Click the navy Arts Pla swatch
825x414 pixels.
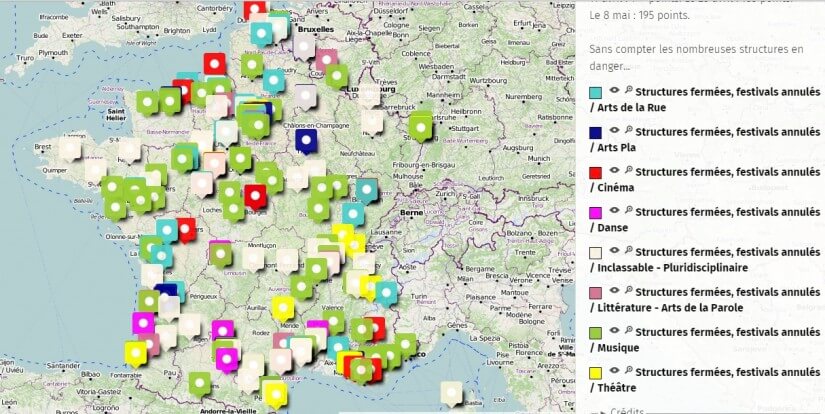pyautogui.click(x=596, y=133)
